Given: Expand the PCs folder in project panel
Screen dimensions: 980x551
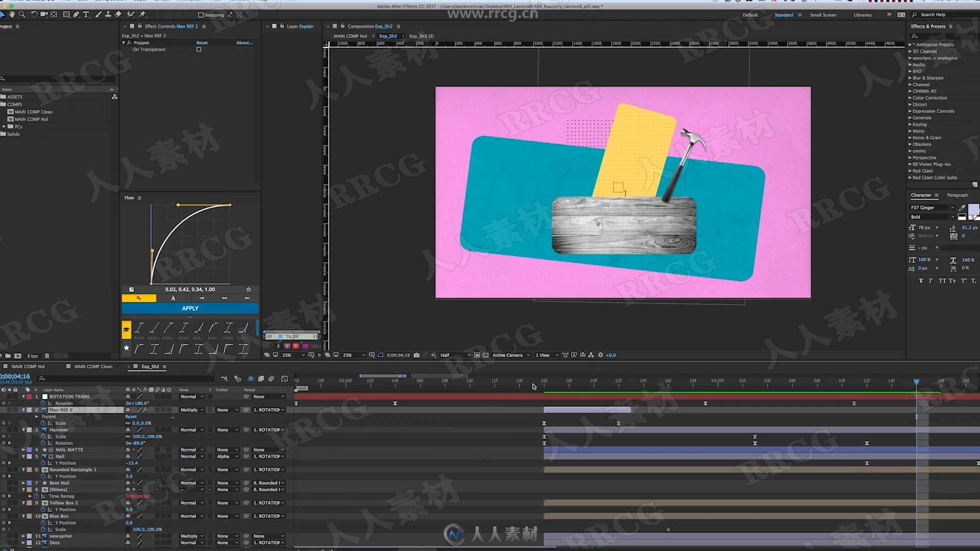Looking at the screenshot, I should [5, 127].
